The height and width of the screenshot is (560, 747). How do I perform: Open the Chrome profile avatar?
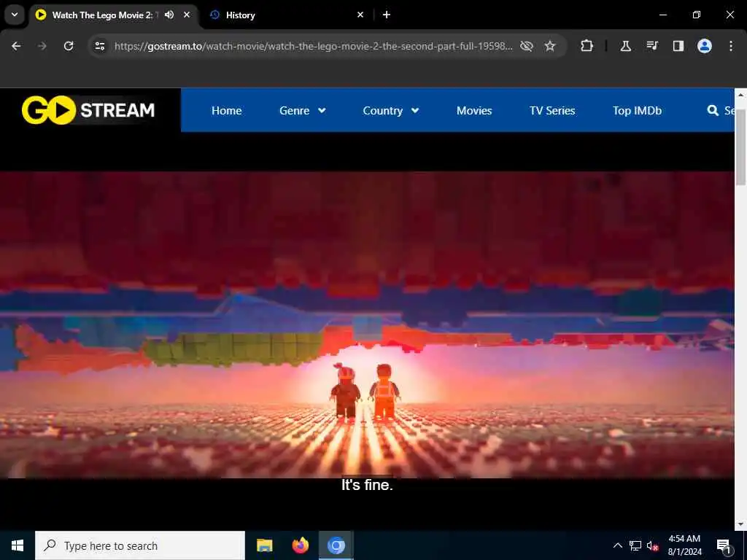pos(705,46)
